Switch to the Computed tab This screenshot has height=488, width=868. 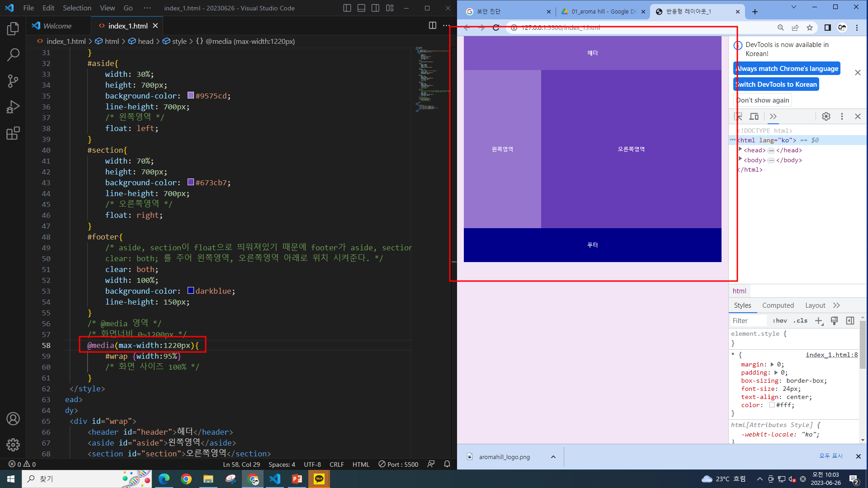(778, 305)
